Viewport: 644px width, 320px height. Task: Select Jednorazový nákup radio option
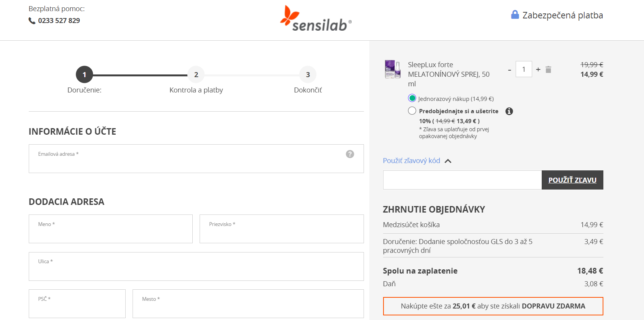(x=412, y=98)
